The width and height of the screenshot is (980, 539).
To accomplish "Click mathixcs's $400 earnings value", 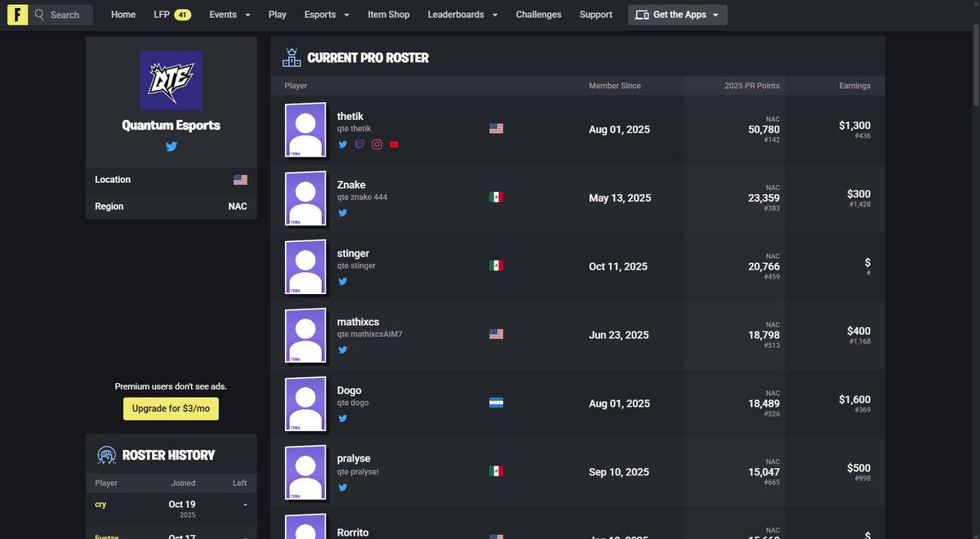I will (859, 332).
